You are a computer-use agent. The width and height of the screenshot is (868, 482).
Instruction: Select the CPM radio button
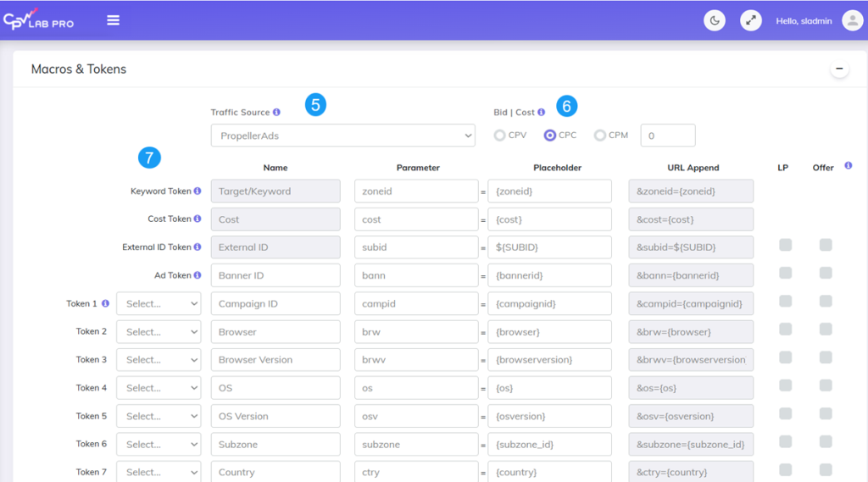(599, 135)
